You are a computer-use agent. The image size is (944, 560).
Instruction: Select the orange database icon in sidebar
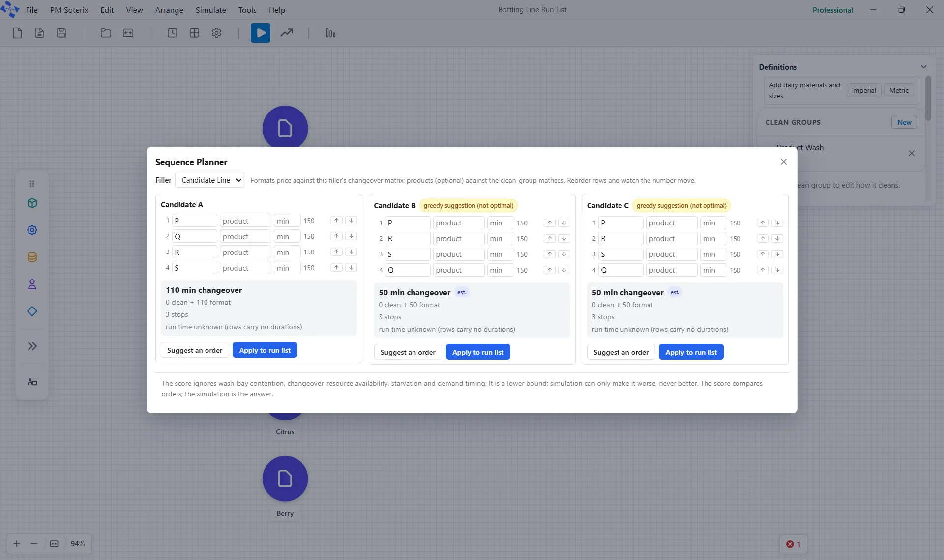pos(32,257)
